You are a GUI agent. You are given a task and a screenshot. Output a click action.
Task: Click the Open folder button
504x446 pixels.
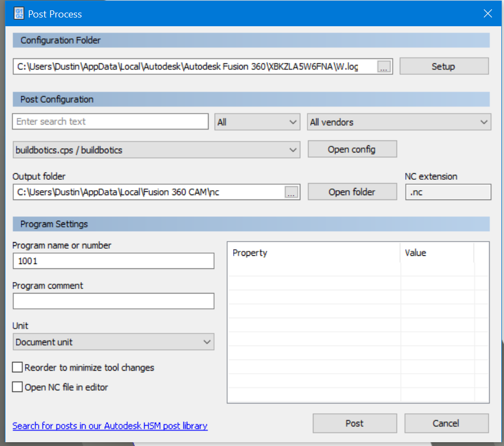pyautogui.click(x=352, y=192)
